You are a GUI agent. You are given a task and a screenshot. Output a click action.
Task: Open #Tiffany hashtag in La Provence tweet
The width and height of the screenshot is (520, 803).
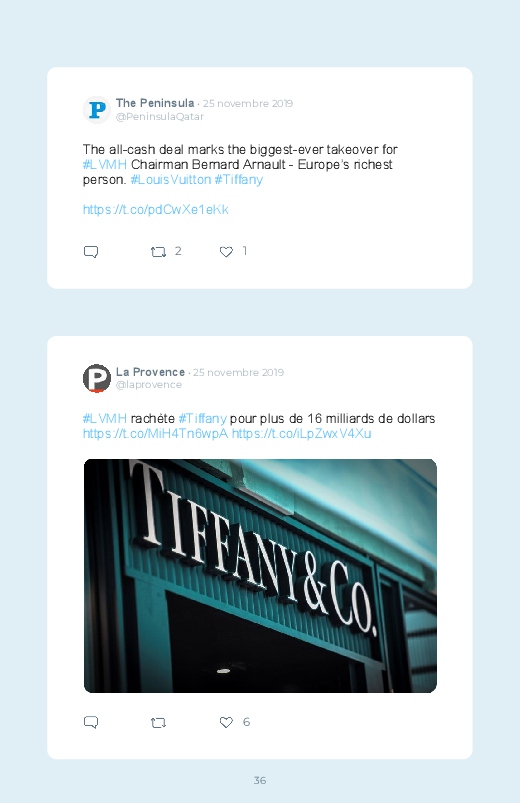tap(202, 418)
